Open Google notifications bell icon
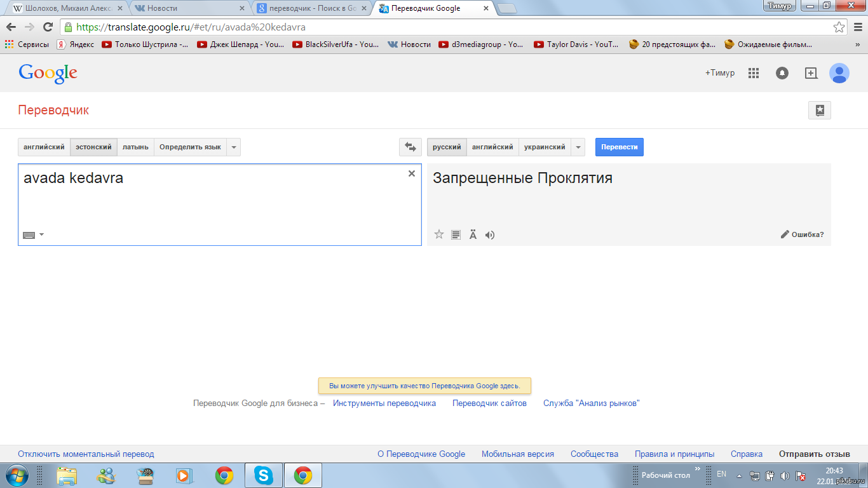The width and height of the screenshot is (868, 488). [x=782, y=73]
